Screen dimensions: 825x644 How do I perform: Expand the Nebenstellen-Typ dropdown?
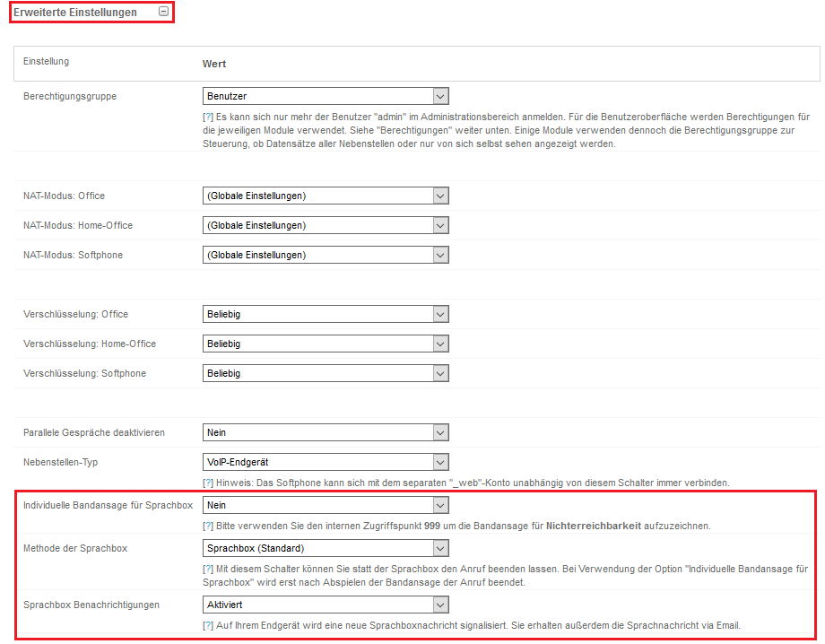coord(326,462)
